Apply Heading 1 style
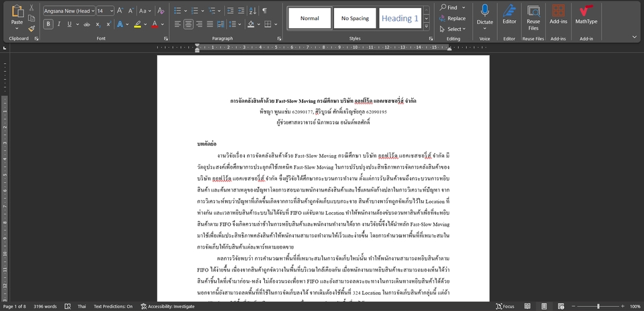 (x=400, y=18)
